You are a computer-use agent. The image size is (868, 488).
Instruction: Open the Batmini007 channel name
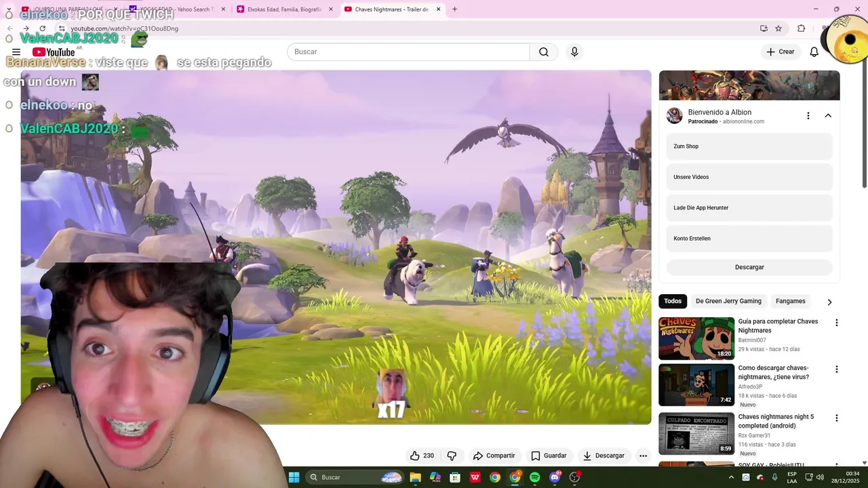pyautogui.click(x=752, y=340)
